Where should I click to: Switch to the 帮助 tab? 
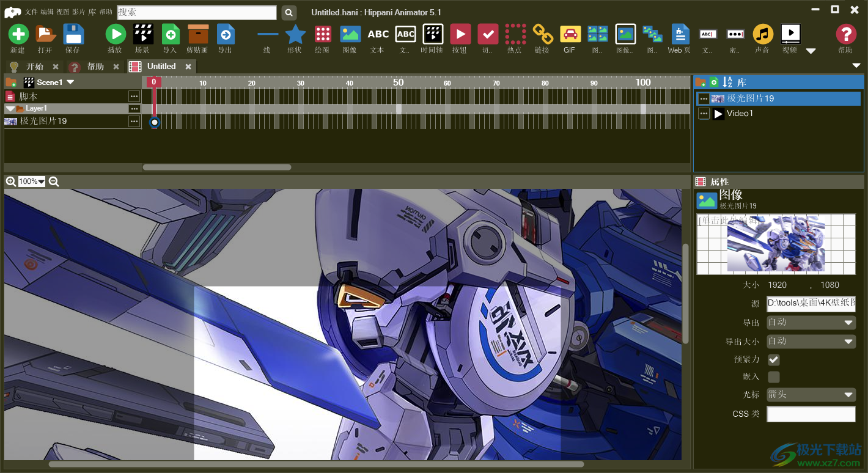[95, 67]
